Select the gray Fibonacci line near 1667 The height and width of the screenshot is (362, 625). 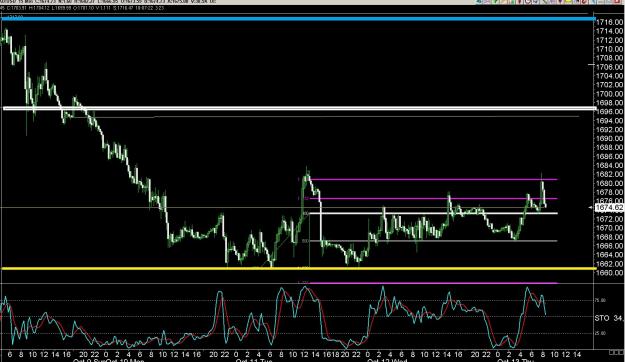(433, 241)
